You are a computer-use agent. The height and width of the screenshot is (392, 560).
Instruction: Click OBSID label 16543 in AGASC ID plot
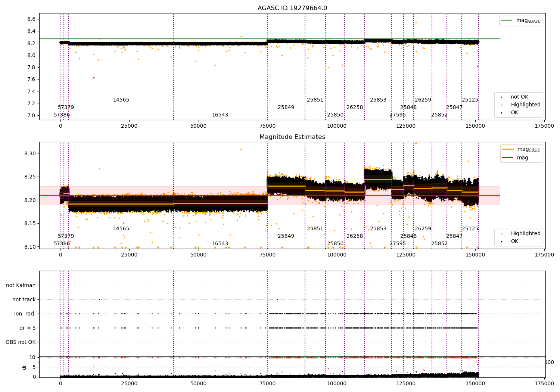pos(220,115)
